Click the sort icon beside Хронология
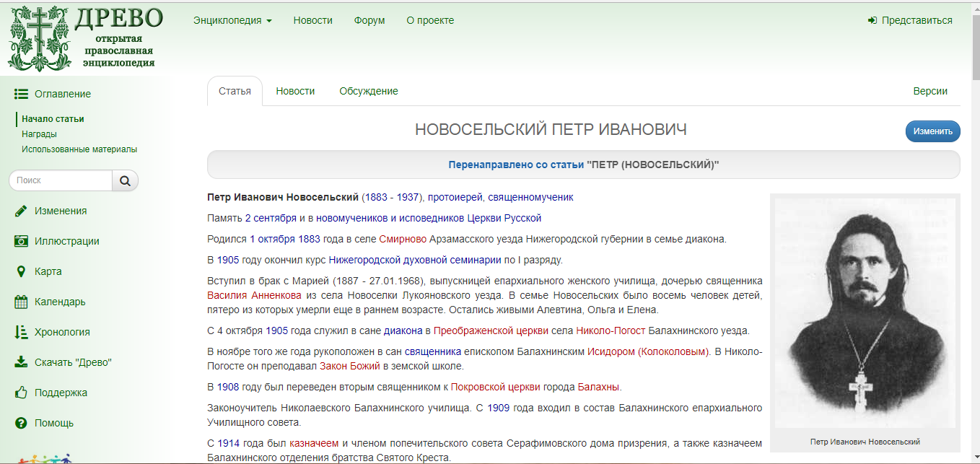 [21, 332]
